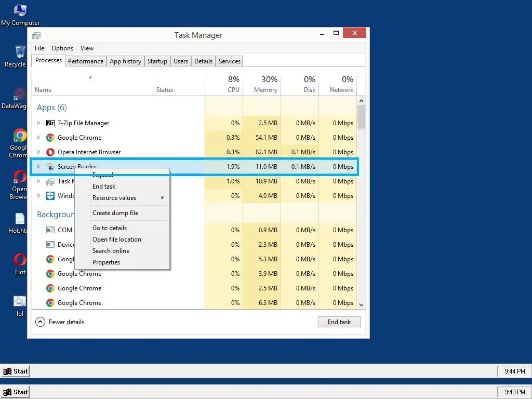The width and height of the screenshot is (532, 399).
Task: Click the 7-Zip File Manager process icon
Action: (x=50, y=123)
